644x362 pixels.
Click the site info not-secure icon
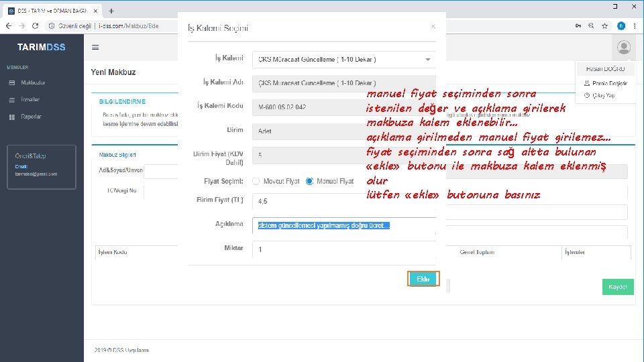(x=52, y=26)
